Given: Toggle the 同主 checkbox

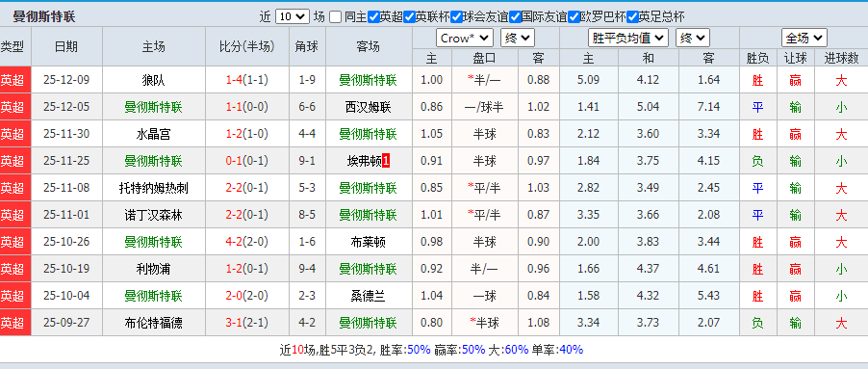Looking at the screenshot, I should pos(335,16).
